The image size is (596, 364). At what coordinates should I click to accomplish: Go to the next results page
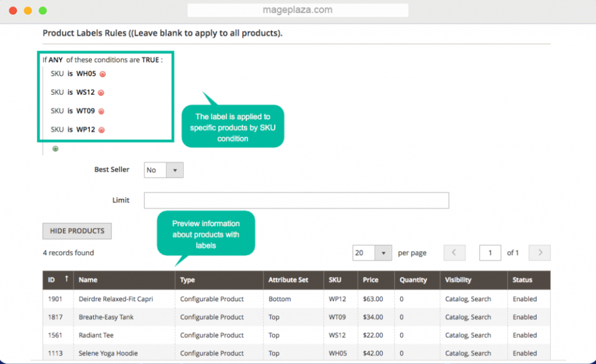pyautogui.click(x=540, y=252)
